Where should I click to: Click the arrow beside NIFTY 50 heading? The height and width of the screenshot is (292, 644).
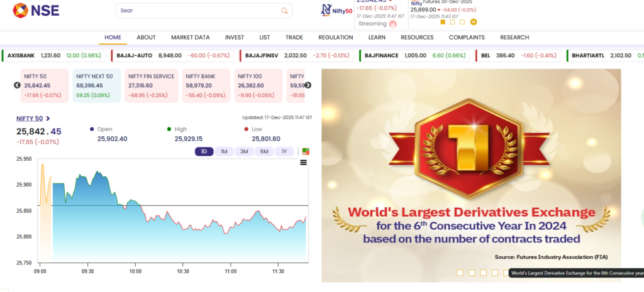point(48,119)
